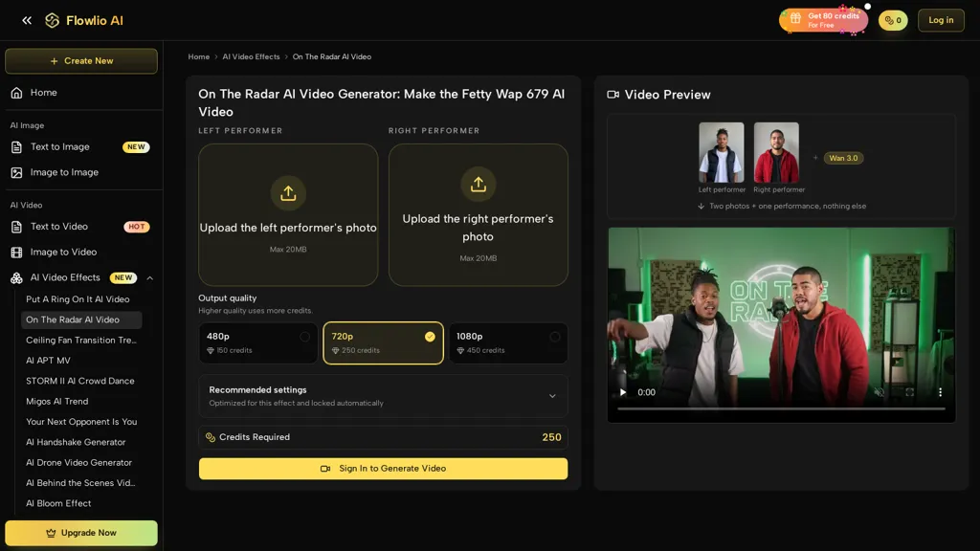Open AI APT MV effect

pyautogui.click(x=48, y=361)
